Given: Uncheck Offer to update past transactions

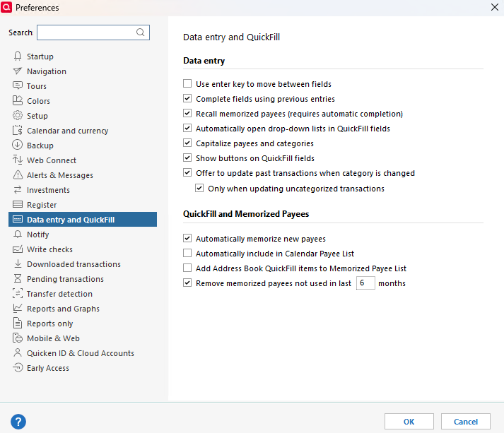Looking at the screenshot, I should coord(187,172).
